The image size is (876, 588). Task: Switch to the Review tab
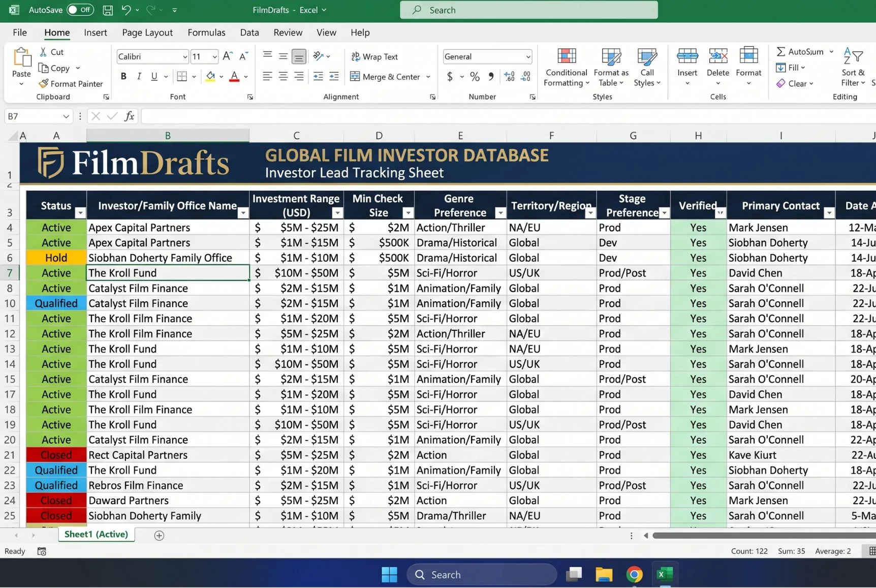click(x=288, y=33)
